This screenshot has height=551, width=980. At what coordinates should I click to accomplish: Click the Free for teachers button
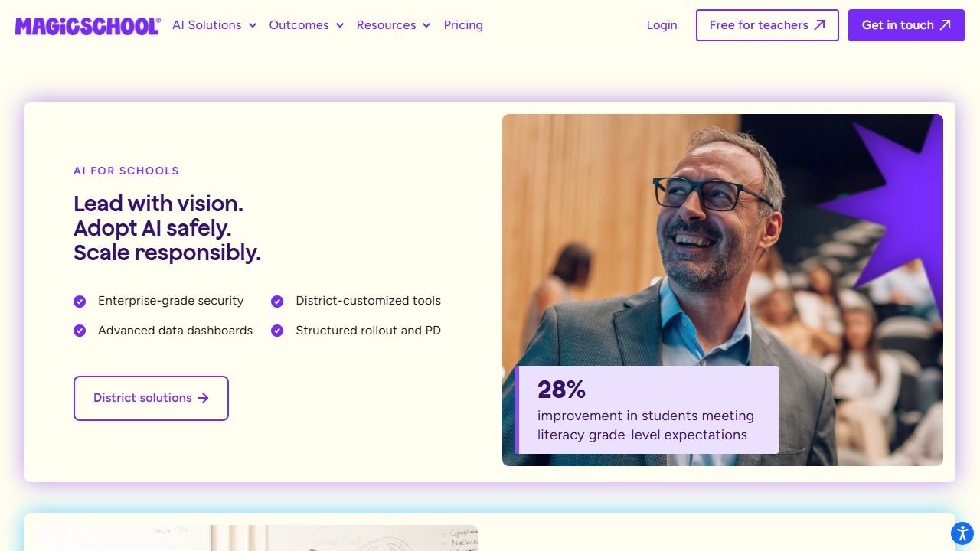767,25
